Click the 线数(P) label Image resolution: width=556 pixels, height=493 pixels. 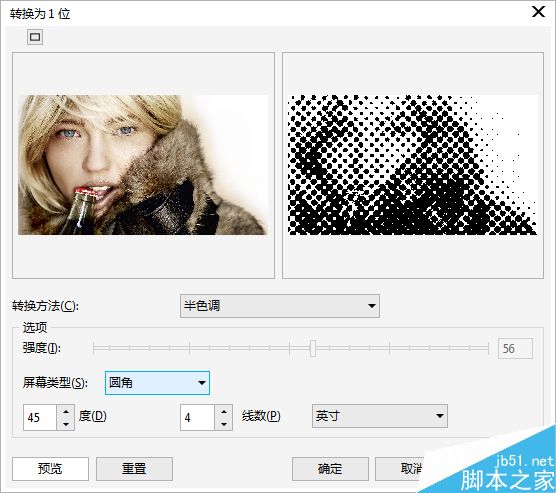tap(261, 416)
